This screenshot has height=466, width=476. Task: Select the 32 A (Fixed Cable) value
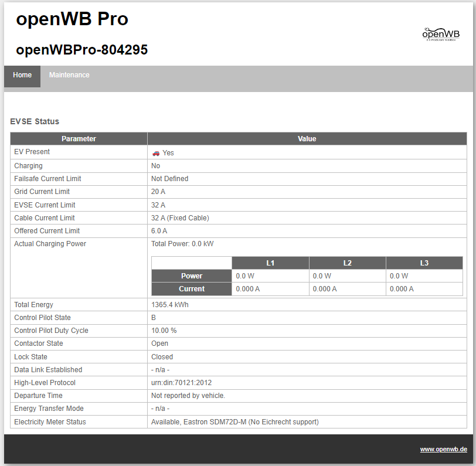[x=180, y=218]
